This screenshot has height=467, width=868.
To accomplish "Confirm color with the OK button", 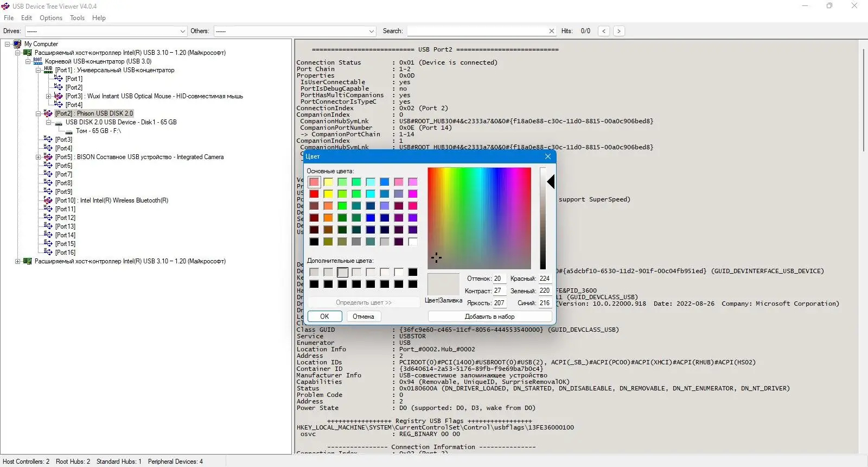I will [324, 317].
